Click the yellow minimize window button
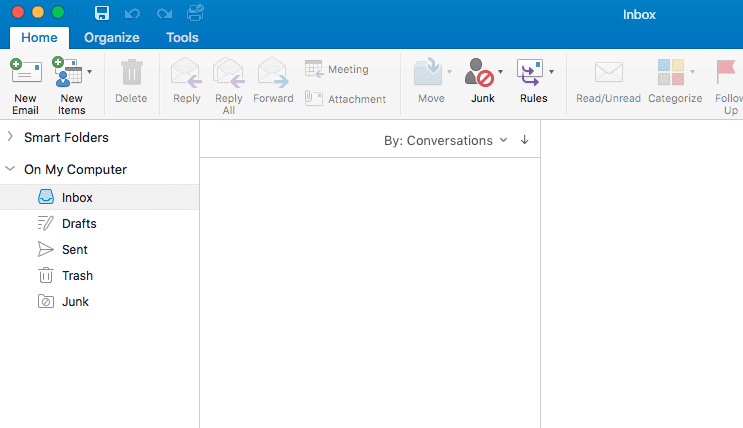This screenshot has height=428, width=743. pyautogui.click(x=38, y=12)
